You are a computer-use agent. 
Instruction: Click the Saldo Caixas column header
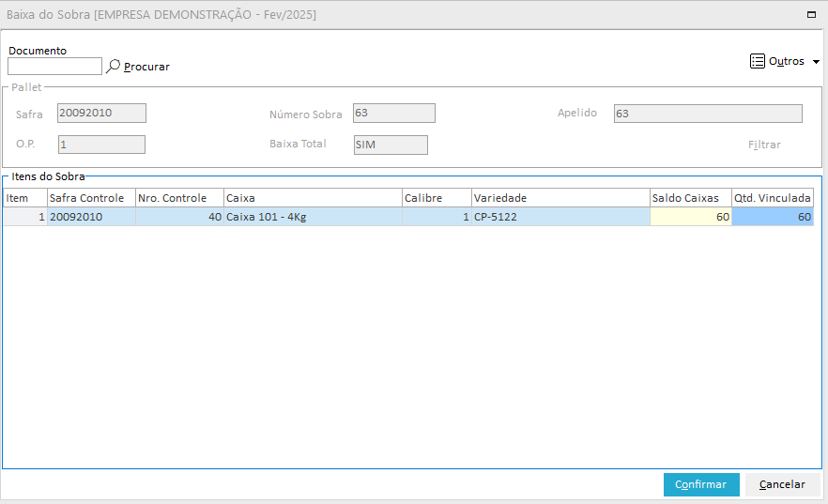691,198
